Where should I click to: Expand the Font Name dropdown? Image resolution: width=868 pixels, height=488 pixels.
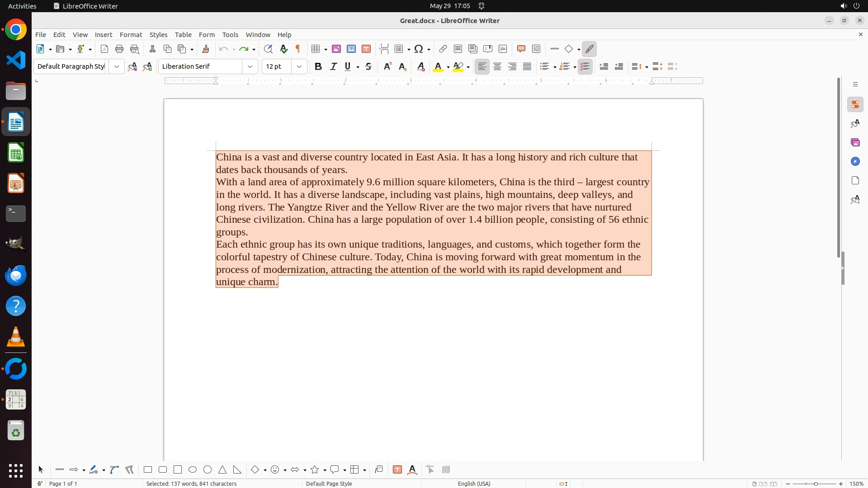coord(250,66)
